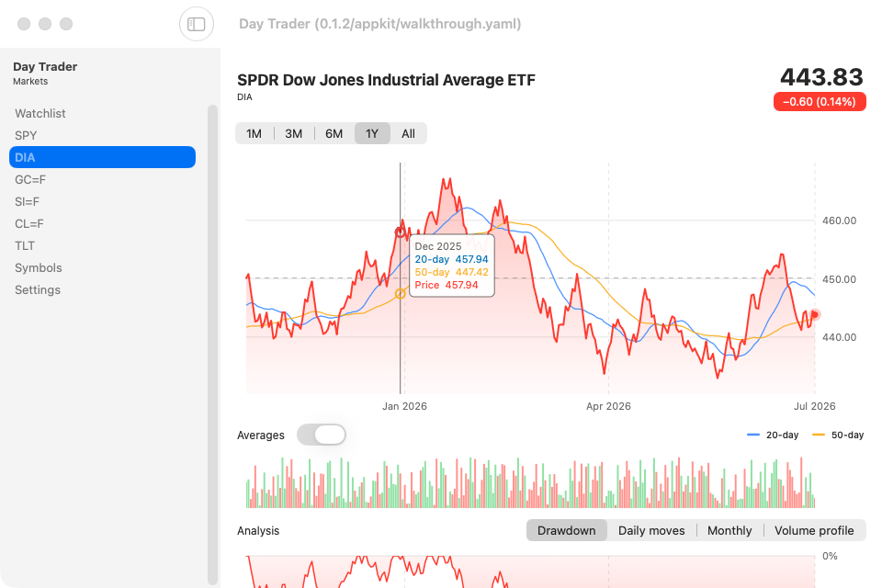
Task: Click the sidebar vertical scrollbar
Action: [x=212, y=345]
